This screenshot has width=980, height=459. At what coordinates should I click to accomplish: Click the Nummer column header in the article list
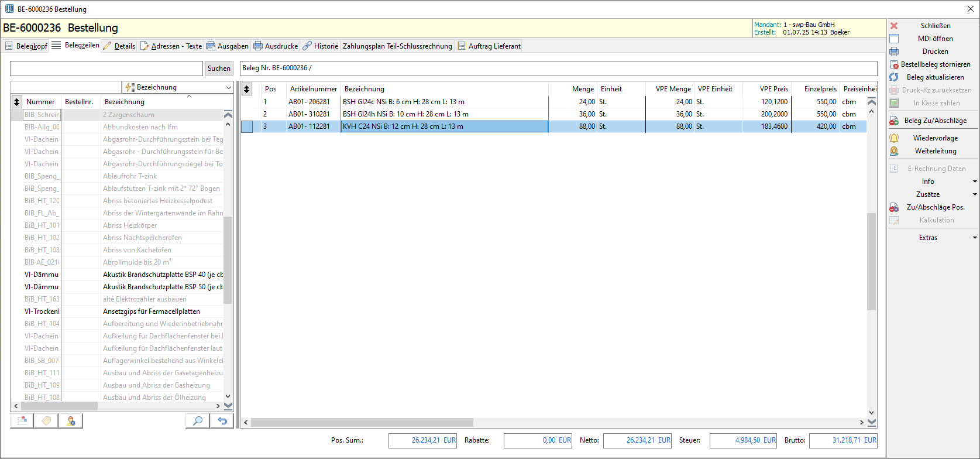(41, 102)
